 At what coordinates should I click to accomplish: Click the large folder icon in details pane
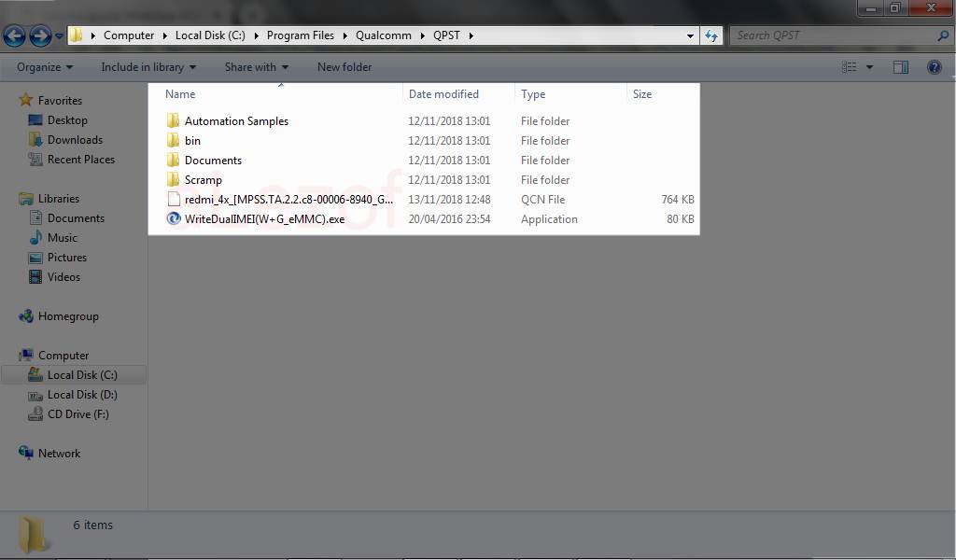click(33, 535)
